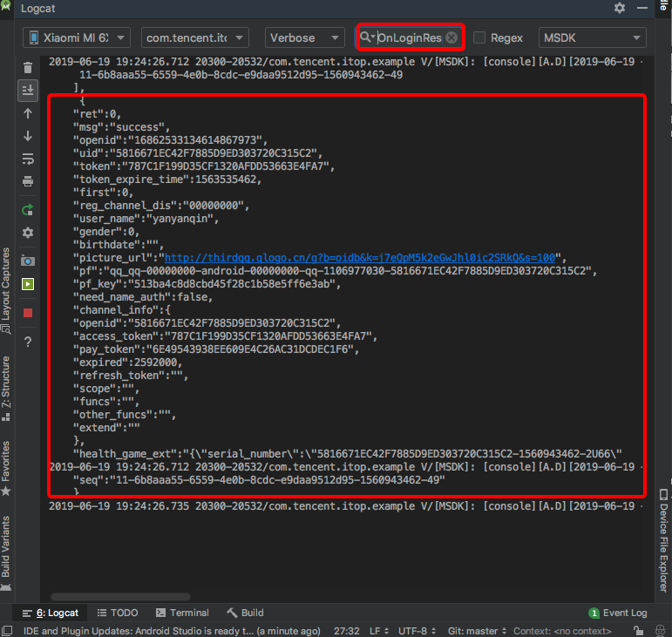Terminate the app with red stop square

pyautogui.click(x=28, y=313)
